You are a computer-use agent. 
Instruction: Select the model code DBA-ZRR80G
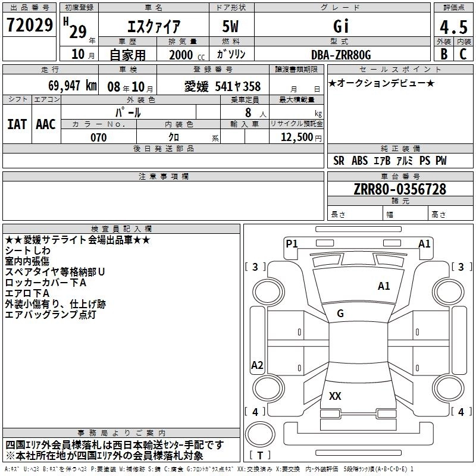(341, 55)
